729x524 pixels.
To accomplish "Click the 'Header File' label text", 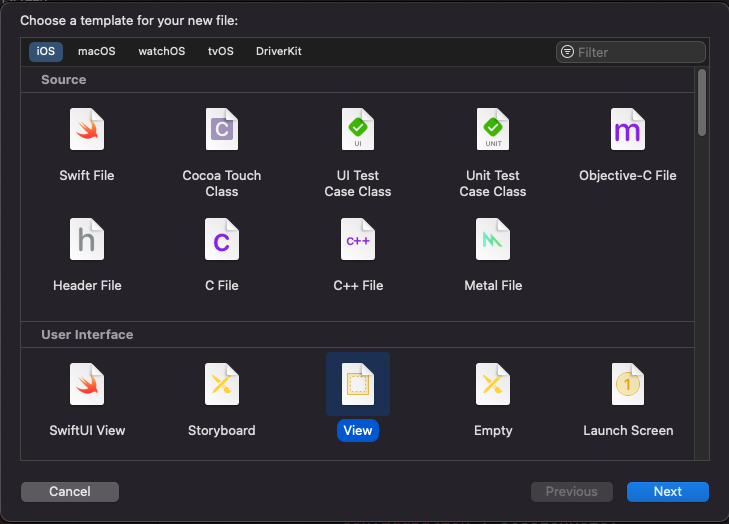I will click(87, 285).
